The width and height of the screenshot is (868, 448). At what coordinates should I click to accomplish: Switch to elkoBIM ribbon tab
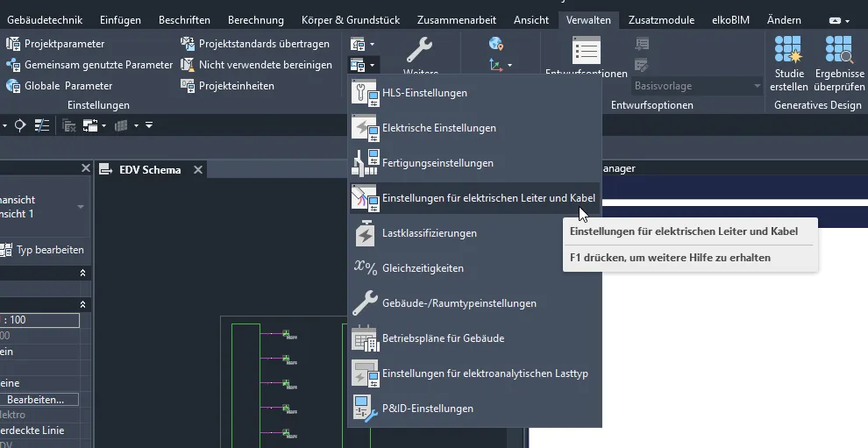[730, 20]
